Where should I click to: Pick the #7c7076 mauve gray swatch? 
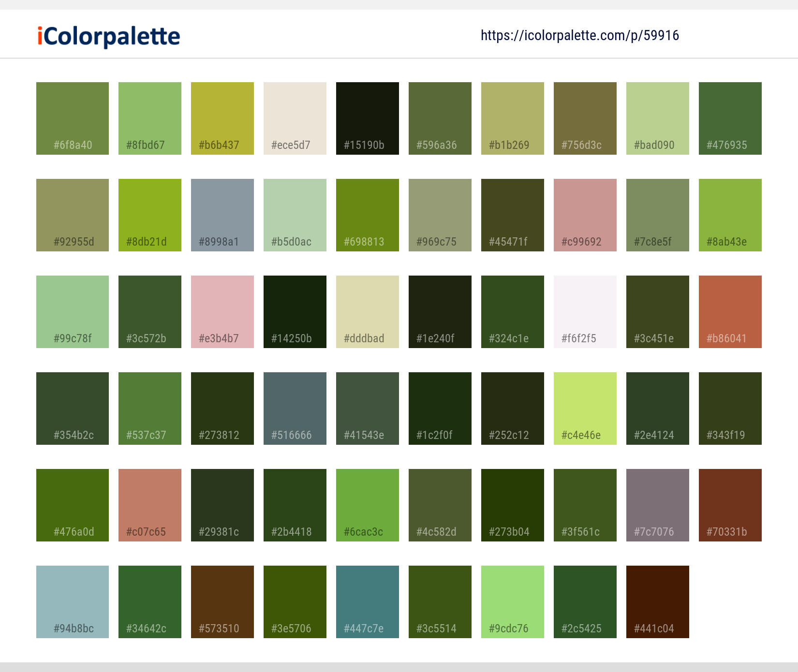pos(658,505)
